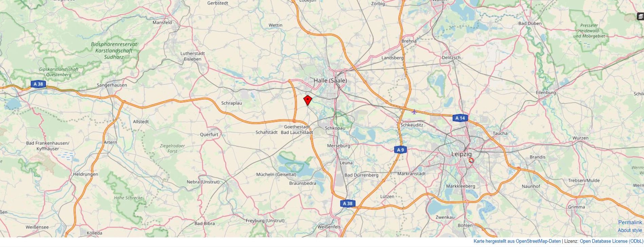Click the Halle (Saale) city label
Viewport: 644px width, 247px height.
(x=330, y=80)
